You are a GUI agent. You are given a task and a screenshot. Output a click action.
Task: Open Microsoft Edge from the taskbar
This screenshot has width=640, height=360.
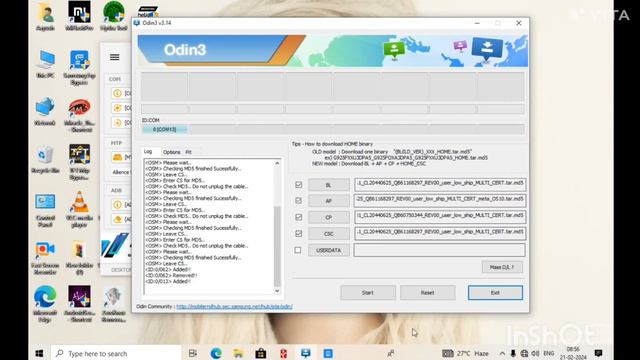point(216,353)
